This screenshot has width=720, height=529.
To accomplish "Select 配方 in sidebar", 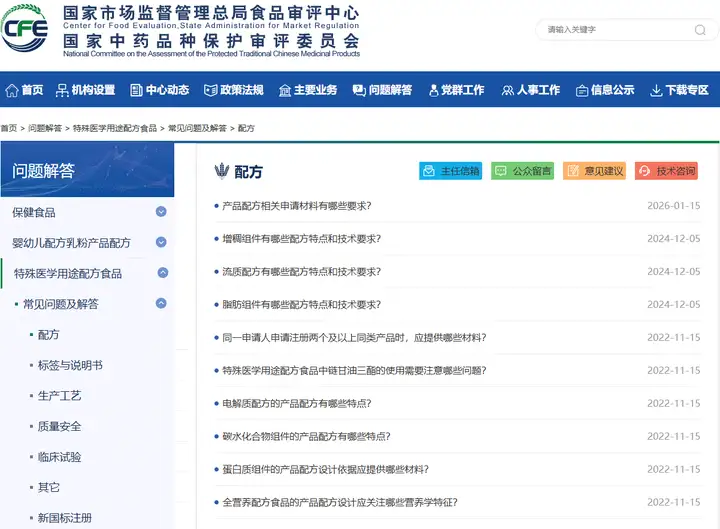I will [x=49, y=334].
